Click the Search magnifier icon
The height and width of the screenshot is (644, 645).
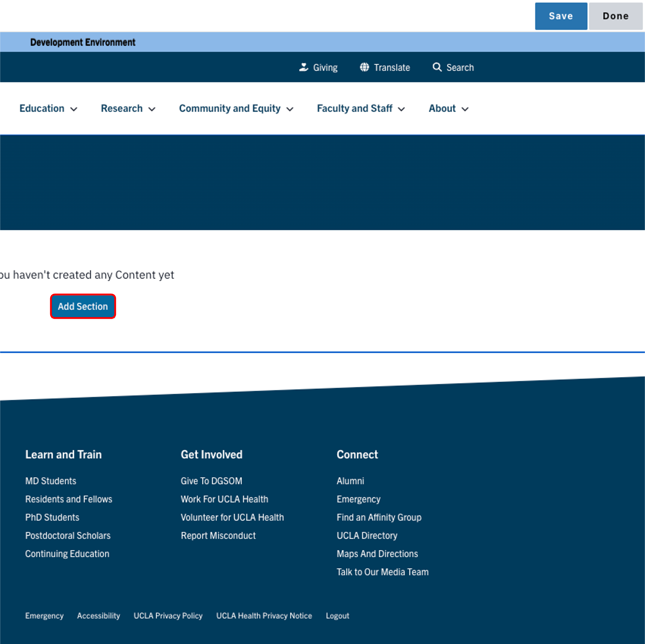437,67
